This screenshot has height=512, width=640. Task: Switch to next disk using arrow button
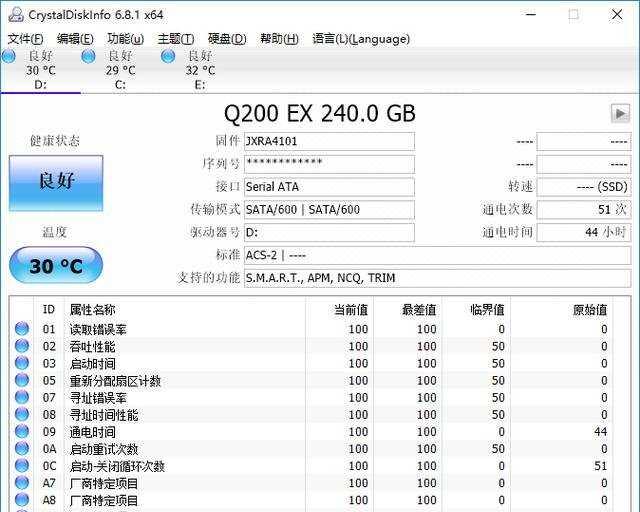click(620, 113)
